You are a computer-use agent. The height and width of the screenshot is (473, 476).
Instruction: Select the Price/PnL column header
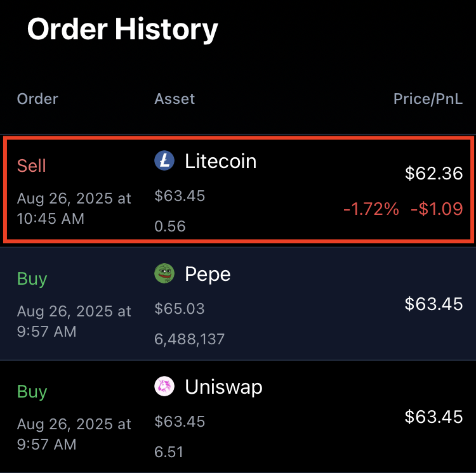pos(428,99)
